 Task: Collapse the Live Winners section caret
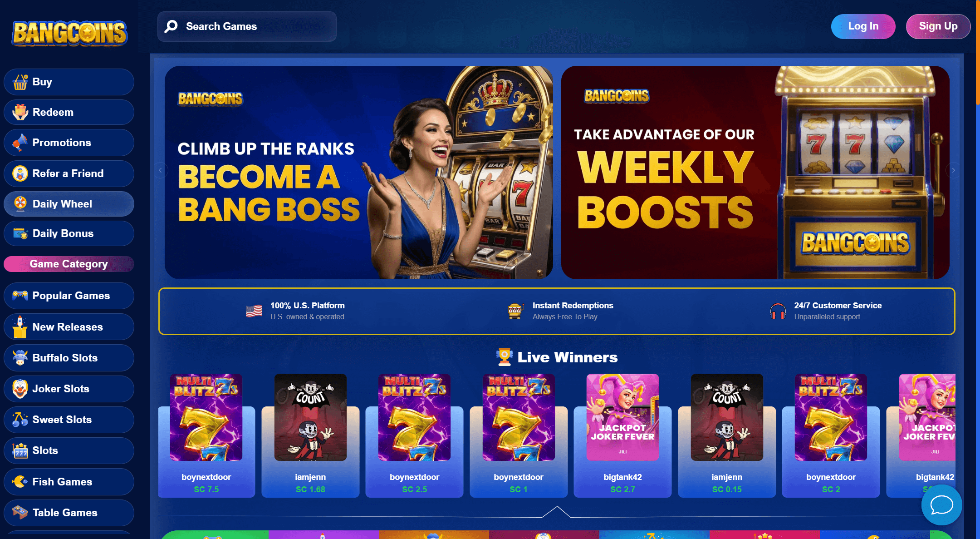(557, 511)
